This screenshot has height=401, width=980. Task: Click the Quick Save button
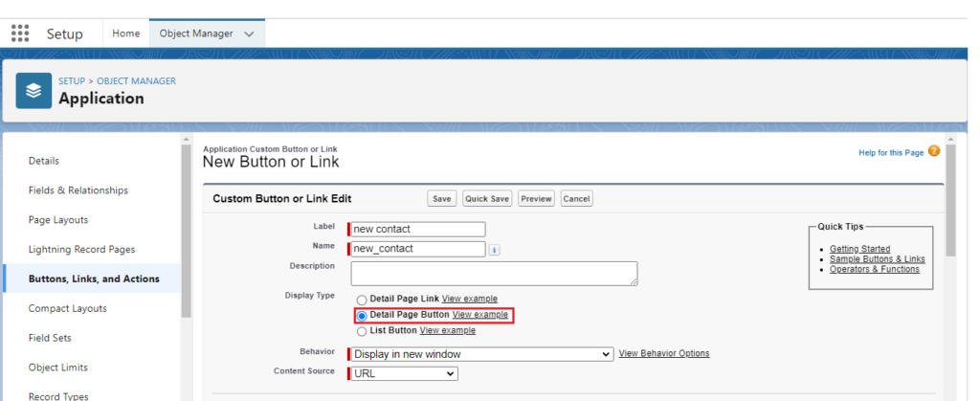[486, 199]
